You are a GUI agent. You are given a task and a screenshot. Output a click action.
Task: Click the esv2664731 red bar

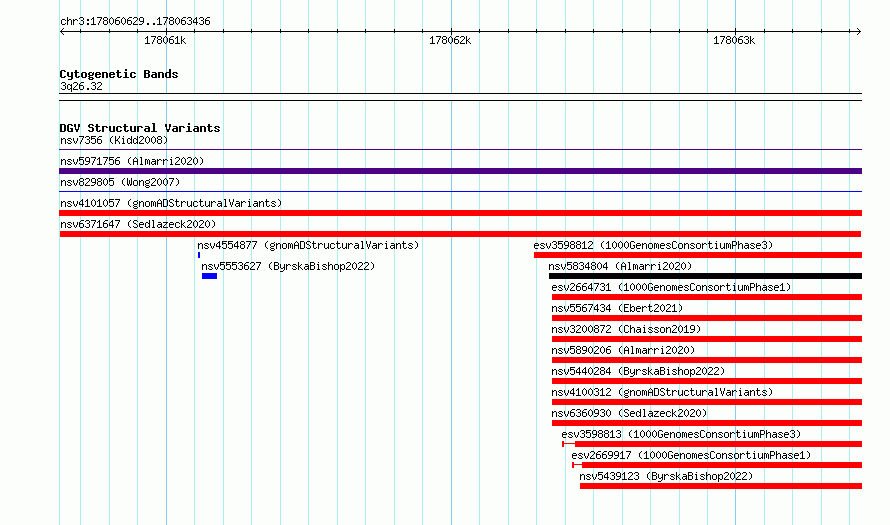click(707, 297)
